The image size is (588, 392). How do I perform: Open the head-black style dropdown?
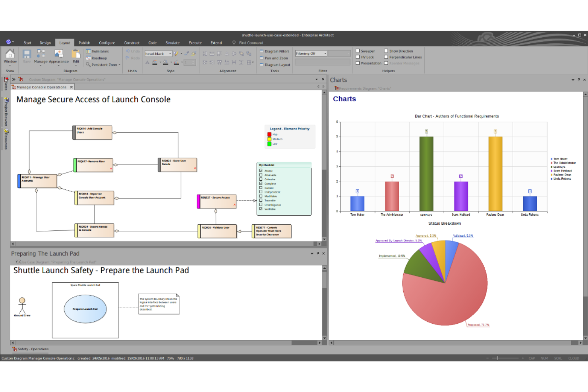(170, 53)
